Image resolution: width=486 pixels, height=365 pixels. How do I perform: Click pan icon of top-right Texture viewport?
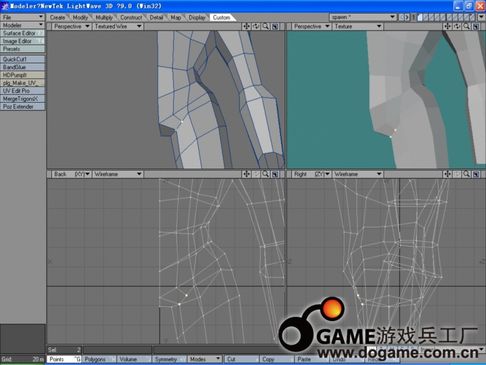coord(448,26)
